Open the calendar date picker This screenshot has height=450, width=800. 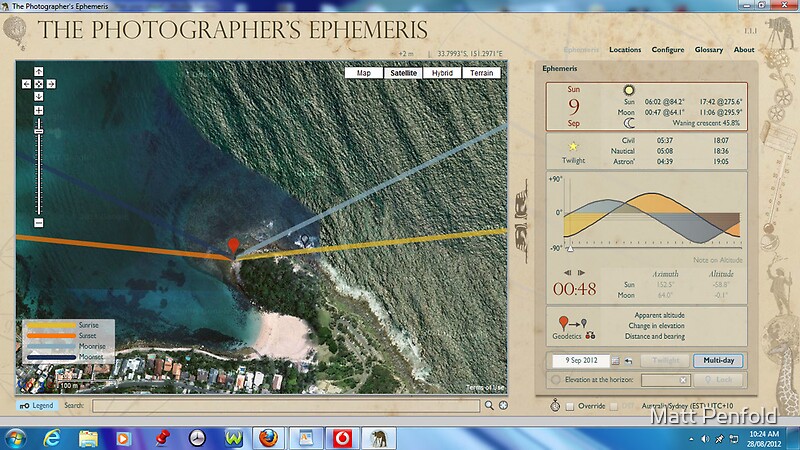coord(616,361)
